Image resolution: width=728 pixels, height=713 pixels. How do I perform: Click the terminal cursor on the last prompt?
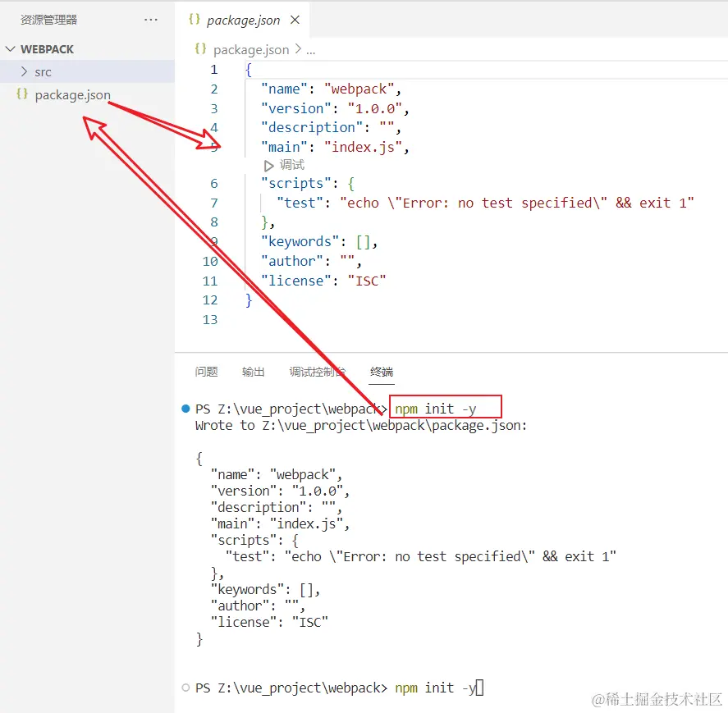[x=479, y=688]
